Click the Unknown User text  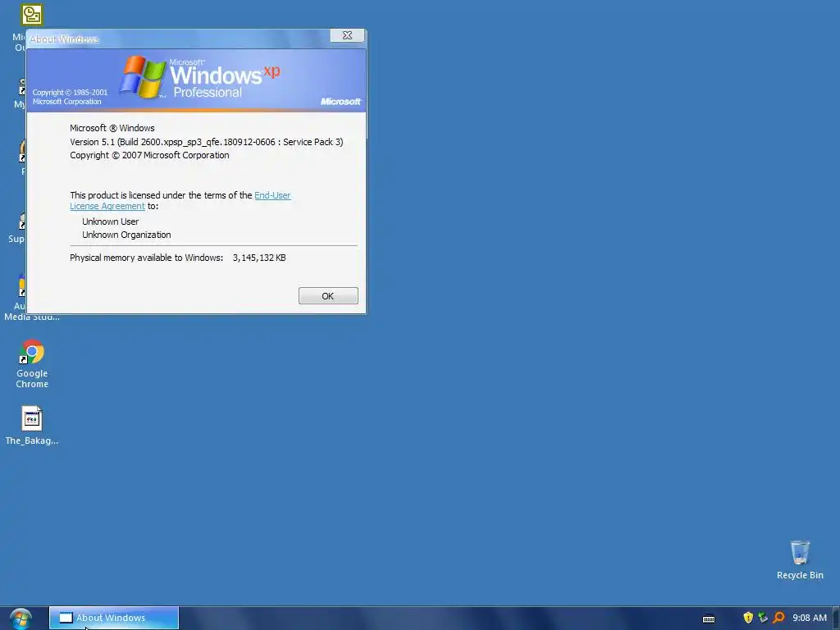tap(111, 221)
